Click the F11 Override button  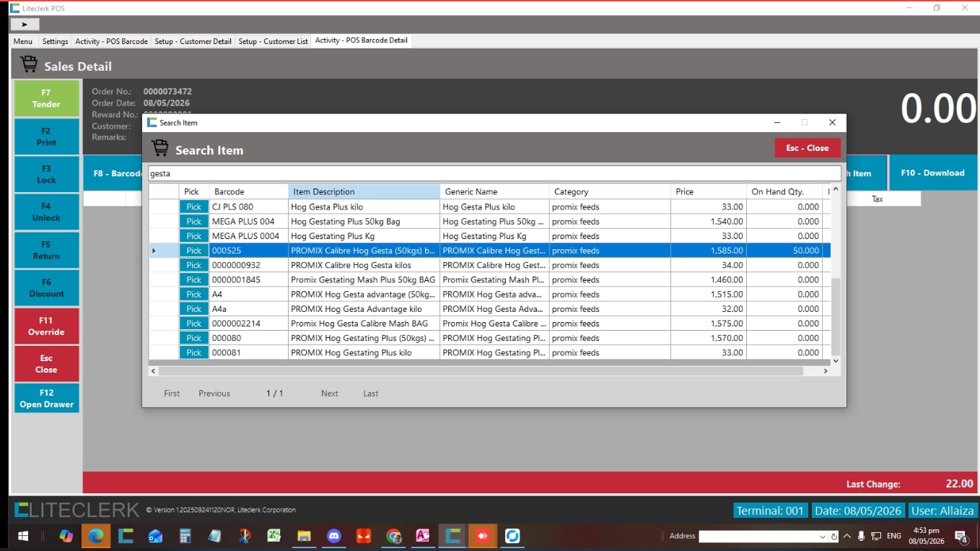tap(46, 326)
